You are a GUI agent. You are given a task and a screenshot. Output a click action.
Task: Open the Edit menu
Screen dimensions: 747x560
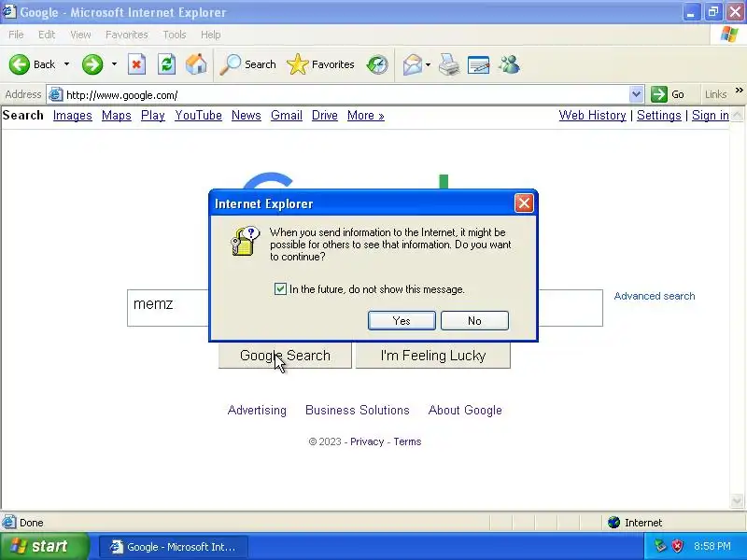click(47, 35)
